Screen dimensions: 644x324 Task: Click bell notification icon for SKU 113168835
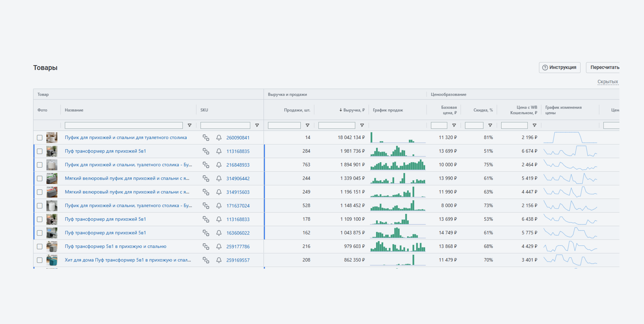point(219,151)
